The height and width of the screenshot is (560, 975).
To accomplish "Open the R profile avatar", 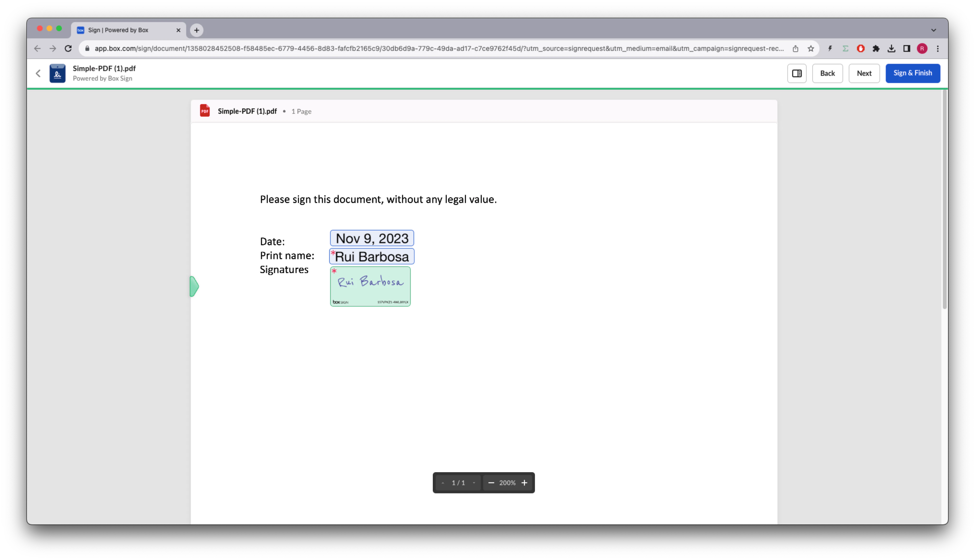I will [x=922, y=48].
